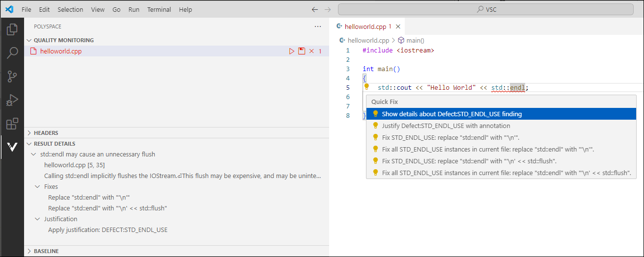Open the Run and Debug view
Screen dimensions: 644x257
click(12, 100)
